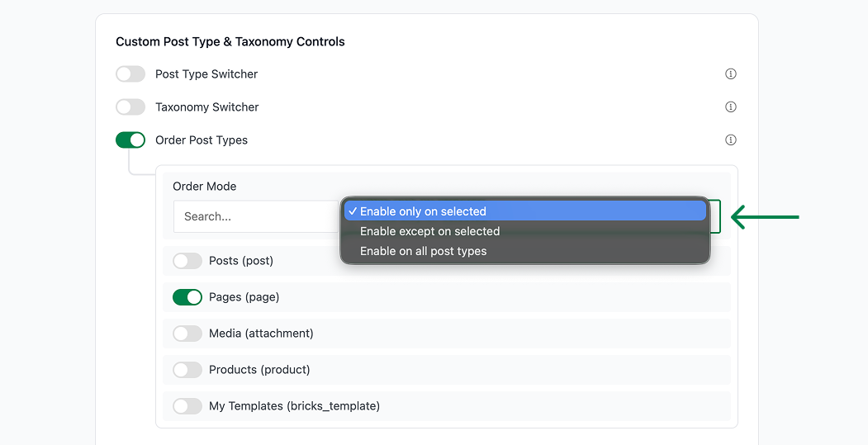Click the 'Post Type Switcher' label
The width and height of the screenshot is (868, 445).
tap(206, 74)
